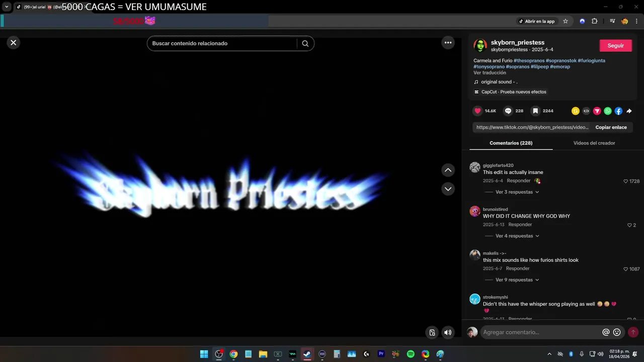Share to Facebook
This screenshot has height=362, width=644.
[618, 111]
